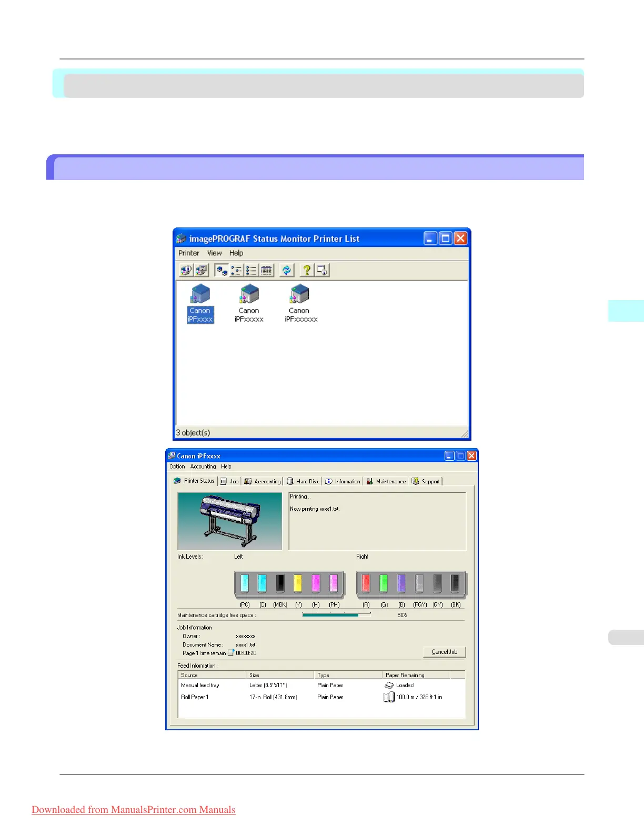Click the 100.0 m / 328 ft 1 in value
The image size is (644, 834).
tap(419, 697)
